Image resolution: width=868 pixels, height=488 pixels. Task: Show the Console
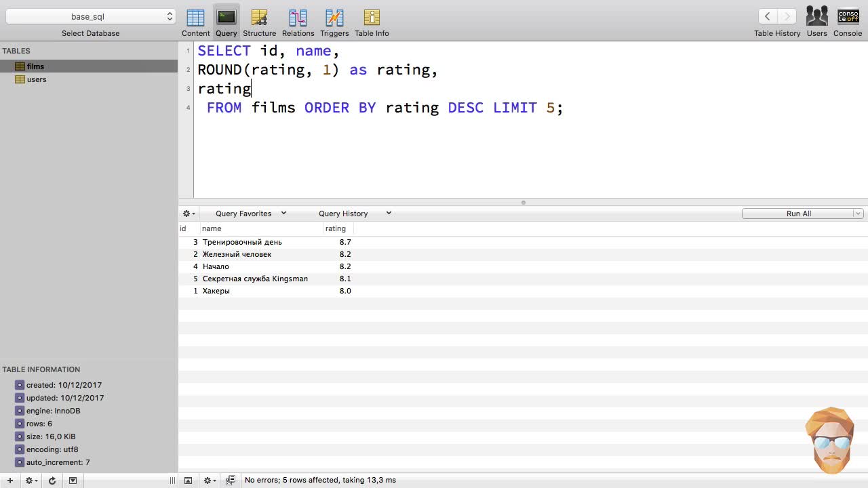pyautogui.click(x=848, y=16)
